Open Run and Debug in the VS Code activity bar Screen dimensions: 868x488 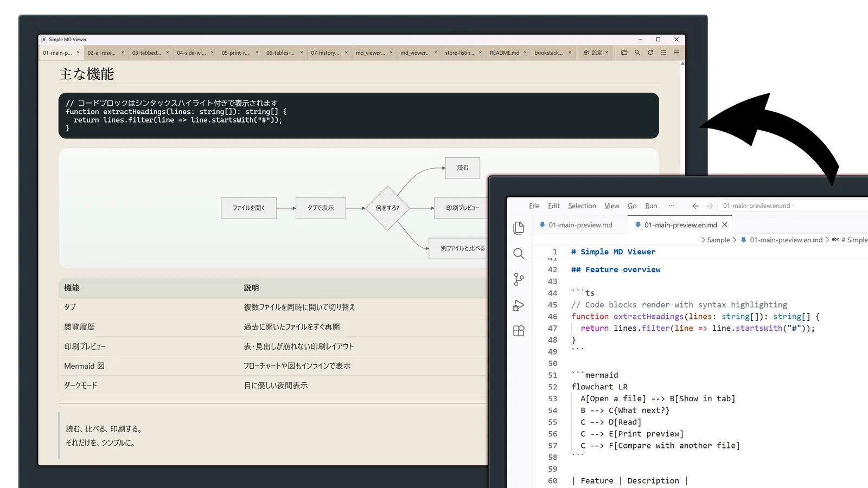point(519,305)
